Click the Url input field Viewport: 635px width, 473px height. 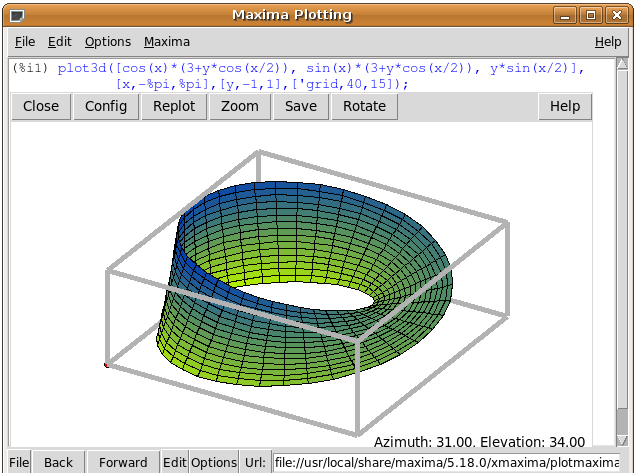click(x=447, y=462)
